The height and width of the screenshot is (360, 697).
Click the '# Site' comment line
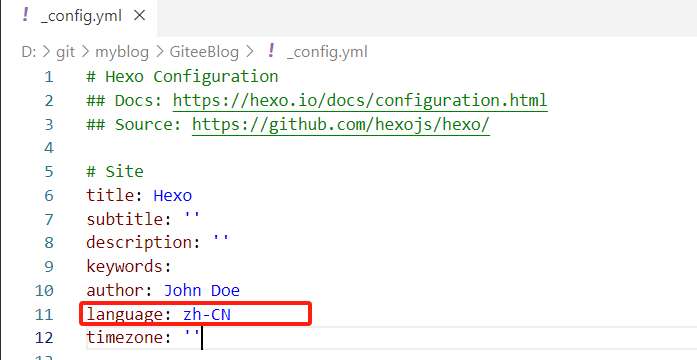pyautogui.click(x=115, y=172)
